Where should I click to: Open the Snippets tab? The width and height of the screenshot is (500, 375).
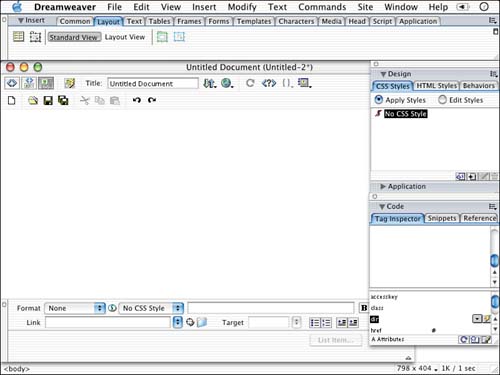click(x=442, y=218)
